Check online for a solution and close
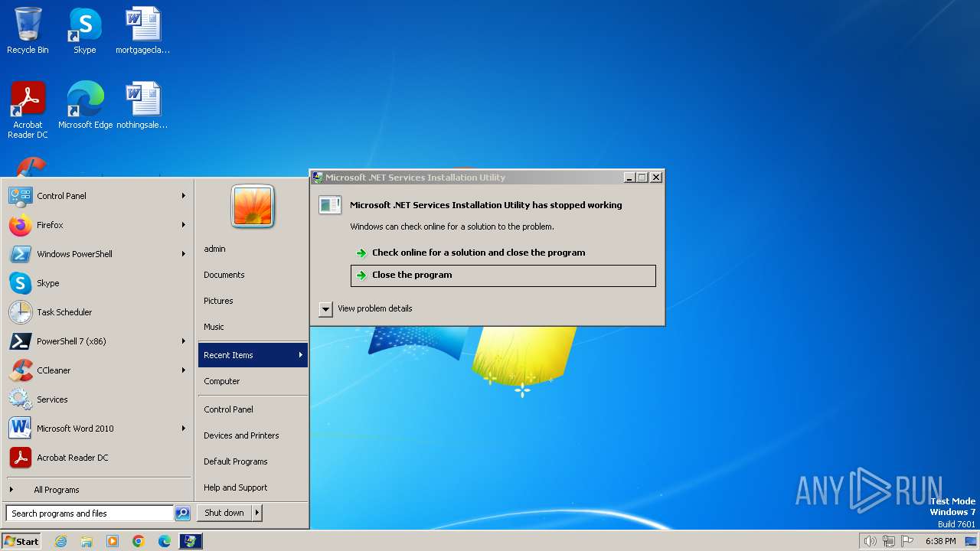This screenshot has width=980, height=551. [503, 253]
